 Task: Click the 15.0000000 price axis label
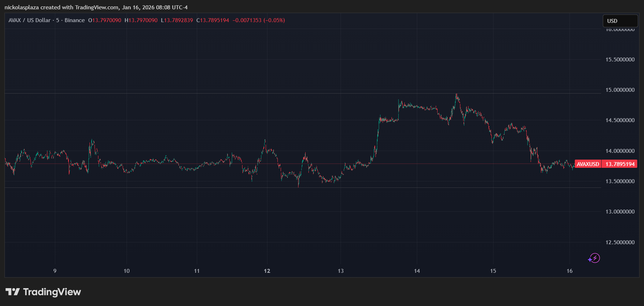click(620, 90)
